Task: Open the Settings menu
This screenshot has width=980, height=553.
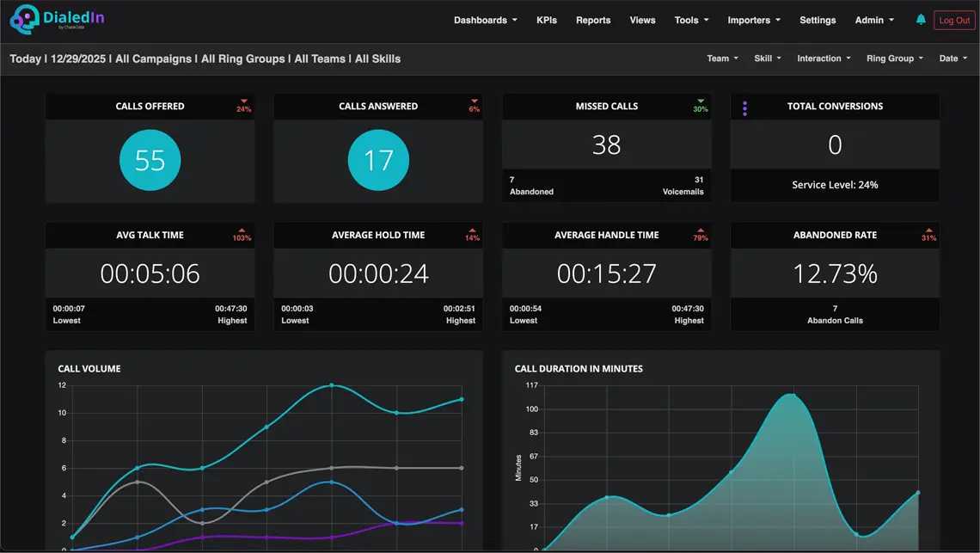Action: 818,20
